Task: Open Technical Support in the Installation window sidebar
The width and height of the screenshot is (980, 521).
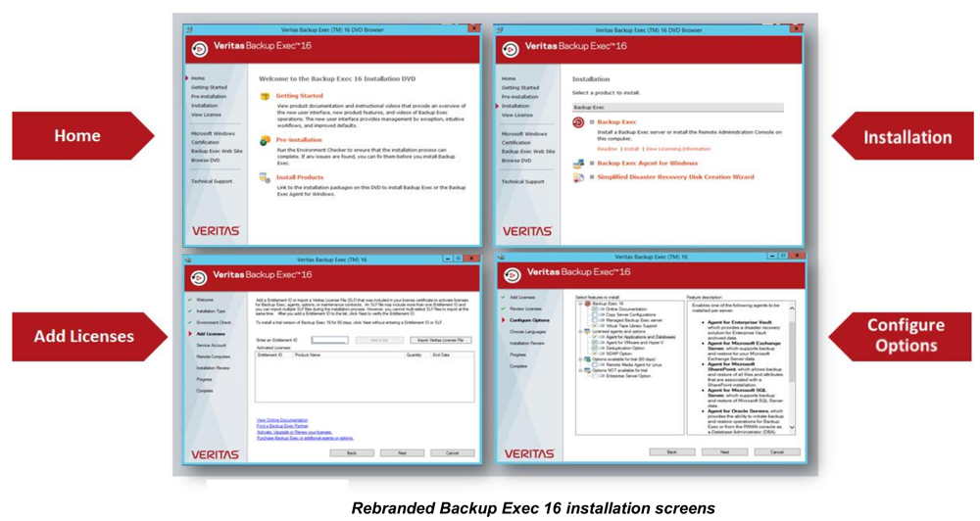Action: pos(523,182)
